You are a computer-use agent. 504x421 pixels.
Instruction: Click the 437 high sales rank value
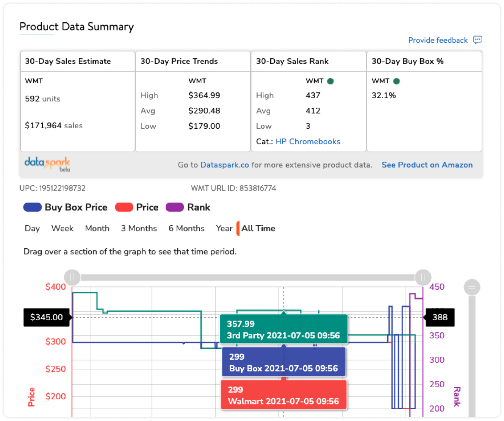313,95
